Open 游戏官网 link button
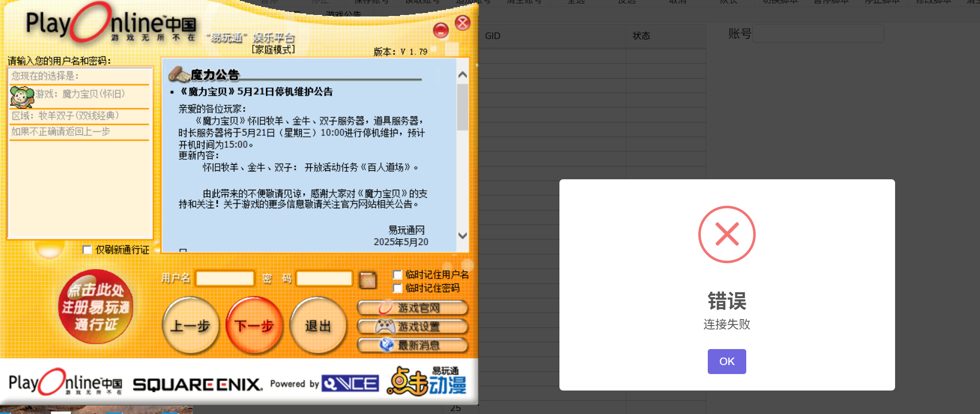980x414 pixels. click(413, 308)
